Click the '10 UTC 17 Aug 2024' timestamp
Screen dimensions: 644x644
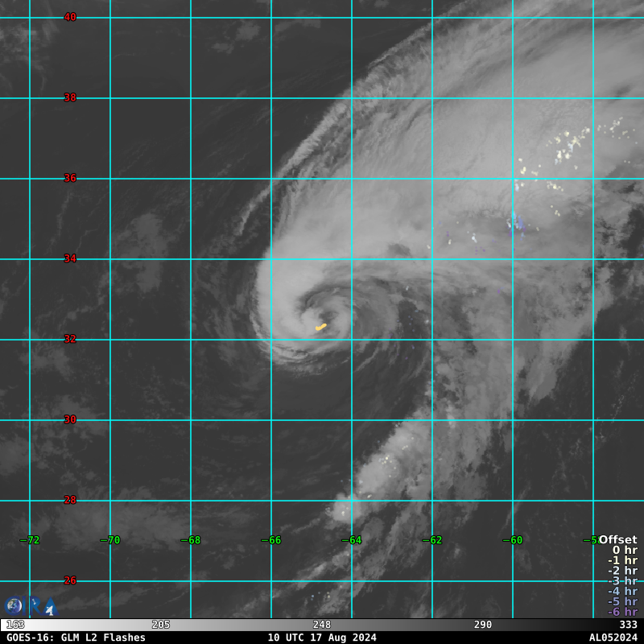(x=322, y=638)
